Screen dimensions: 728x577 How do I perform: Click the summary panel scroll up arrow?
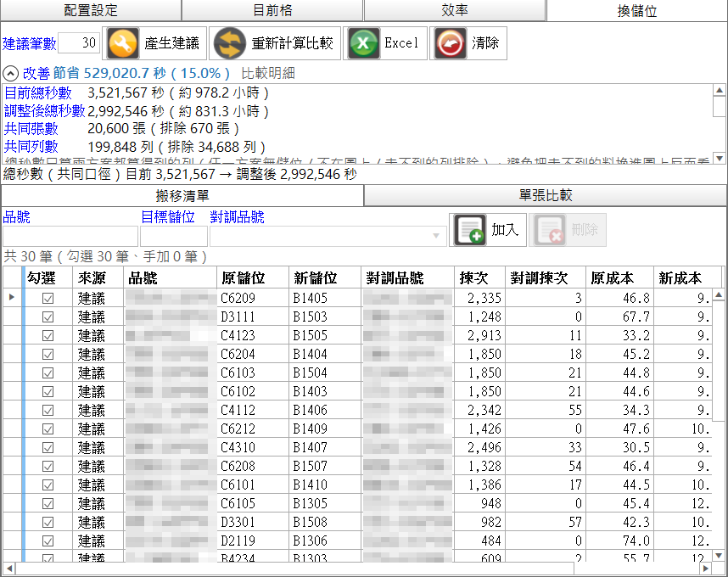pos(720,91)
